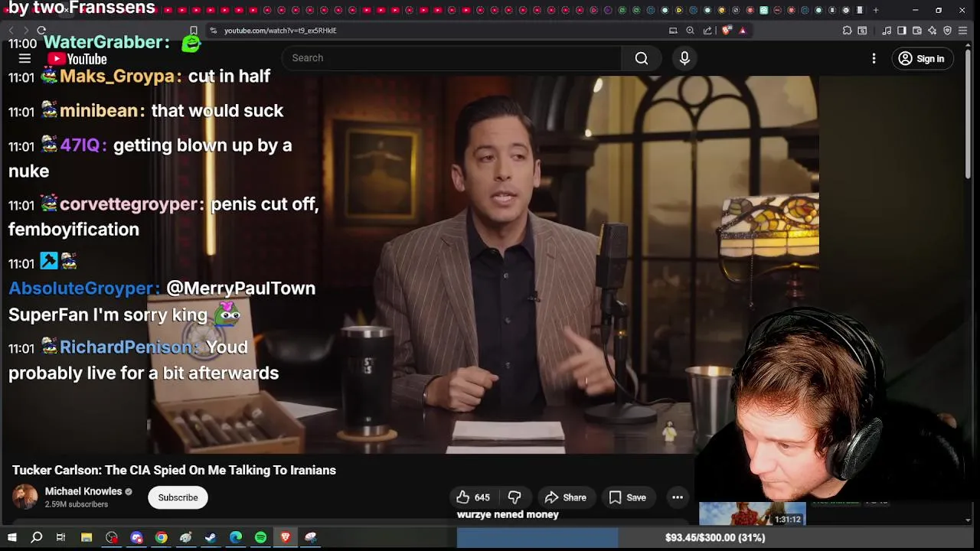
Task: Open a new browser tab with plus
Action: [x=876, y=10]
